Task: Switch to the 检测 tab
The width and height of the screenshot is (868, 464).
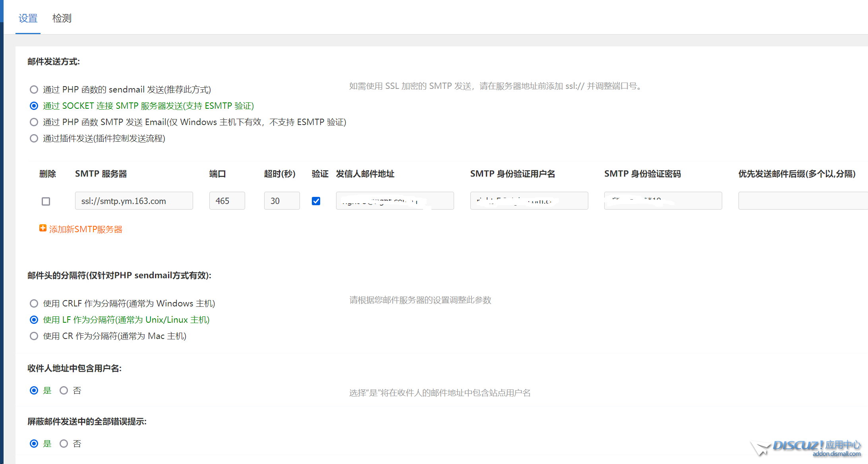Action: coord(62,18)
